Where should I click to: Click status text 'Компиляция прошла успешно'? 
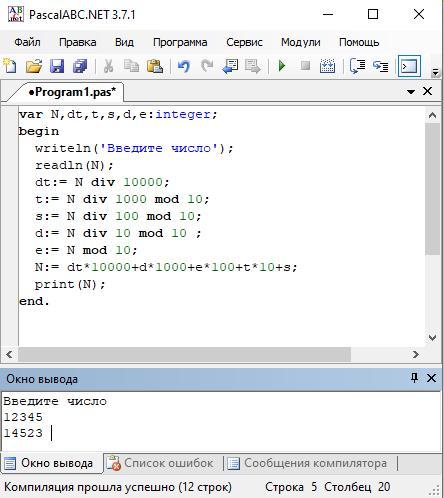(89, 487)
